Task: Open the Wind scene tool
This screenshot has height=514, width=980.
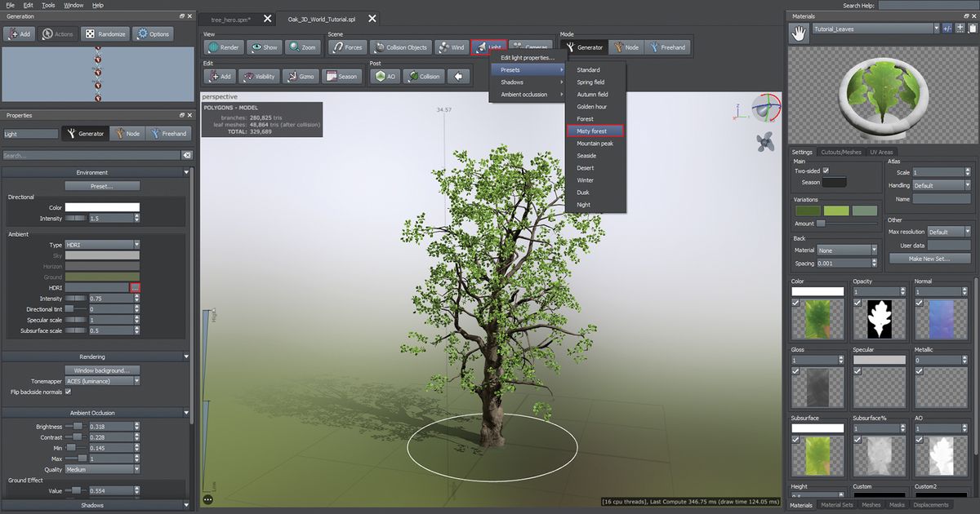Action: pyautogui.click(x=451, y=47)
